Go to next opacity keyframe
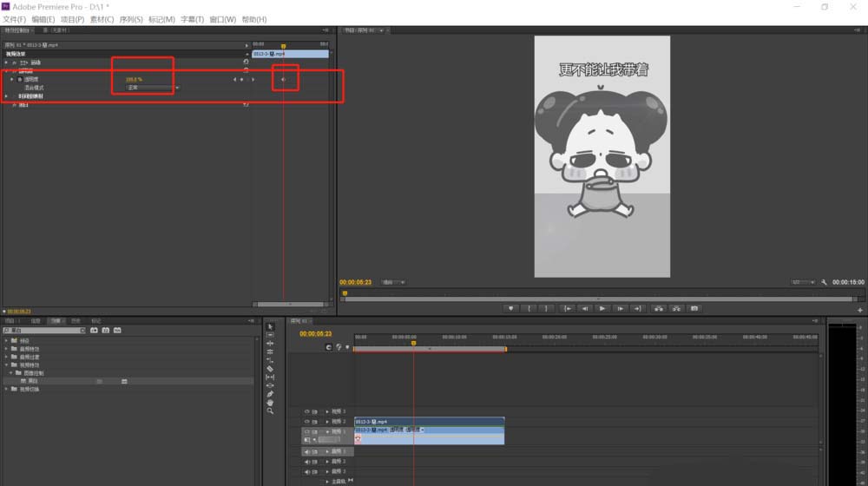This screenshot has height=486, width=868. coord(253,80)
